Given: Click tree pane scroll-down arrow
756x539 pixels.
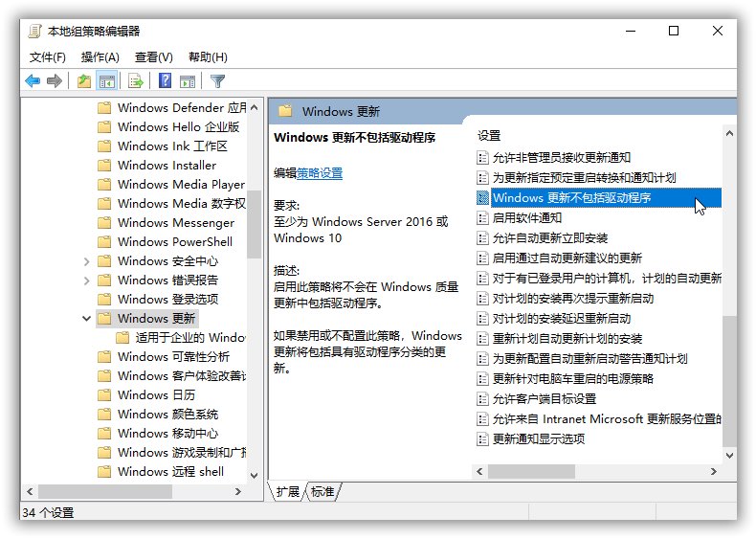Looking at the screenshot, I should click(255, 475).
